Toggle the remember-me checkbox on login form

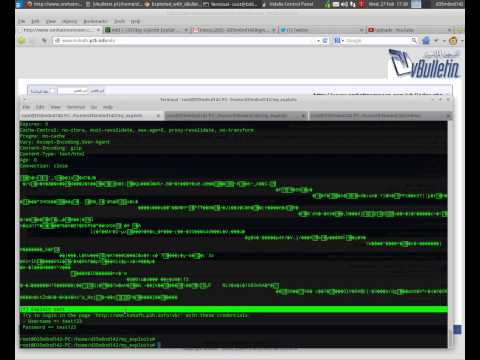[x=52, y=91]
